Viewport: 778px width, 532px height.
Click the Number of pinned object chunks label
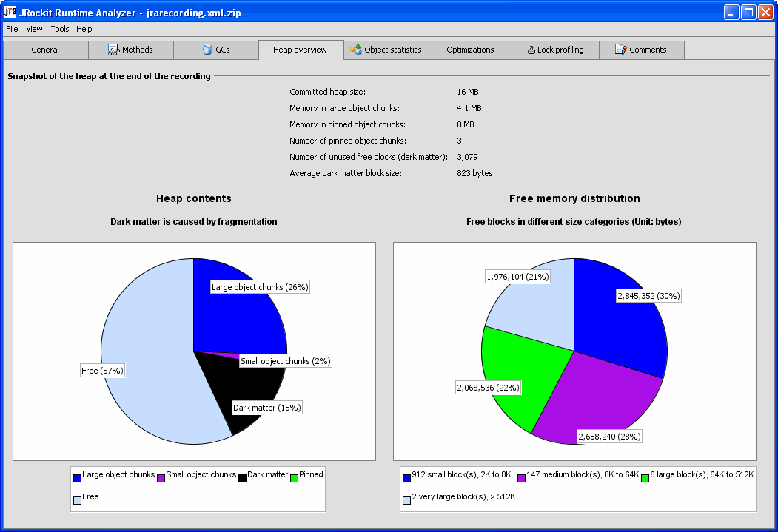point(348,141)
